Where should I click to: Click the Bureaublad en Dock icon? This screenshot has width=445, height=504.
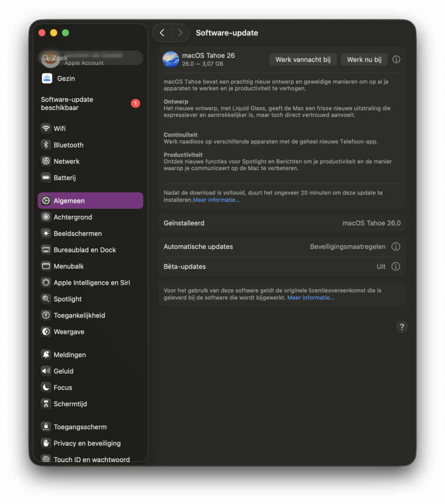pos(46,250)
